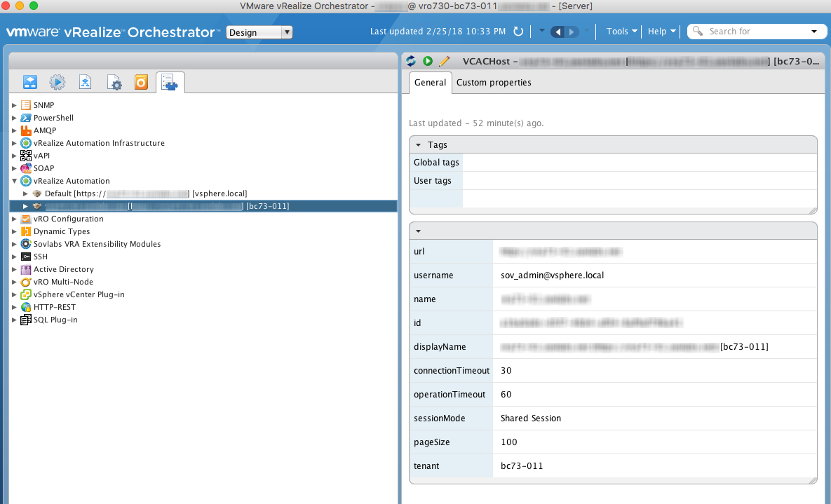Click the forward navigation arrow

coord(572,32)
